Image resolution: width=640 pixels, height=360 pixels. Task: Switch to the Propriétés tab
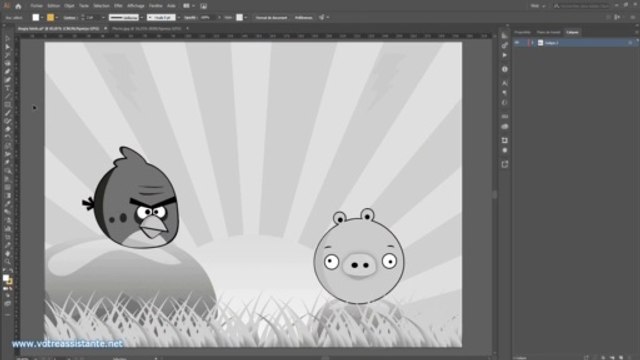522,32
